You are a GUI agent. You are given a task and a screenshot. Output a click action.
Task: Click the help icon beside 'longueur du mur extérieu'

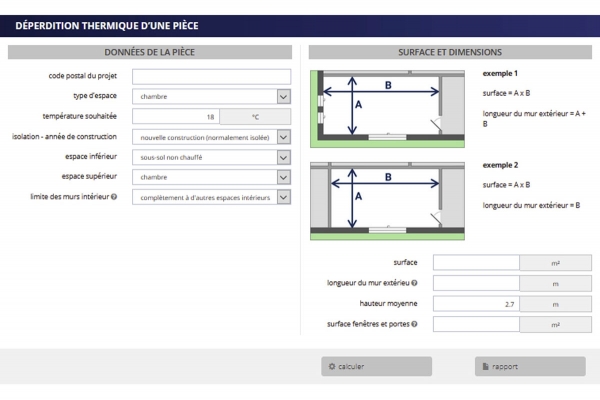pyautogui.click(x=414, y=283)
